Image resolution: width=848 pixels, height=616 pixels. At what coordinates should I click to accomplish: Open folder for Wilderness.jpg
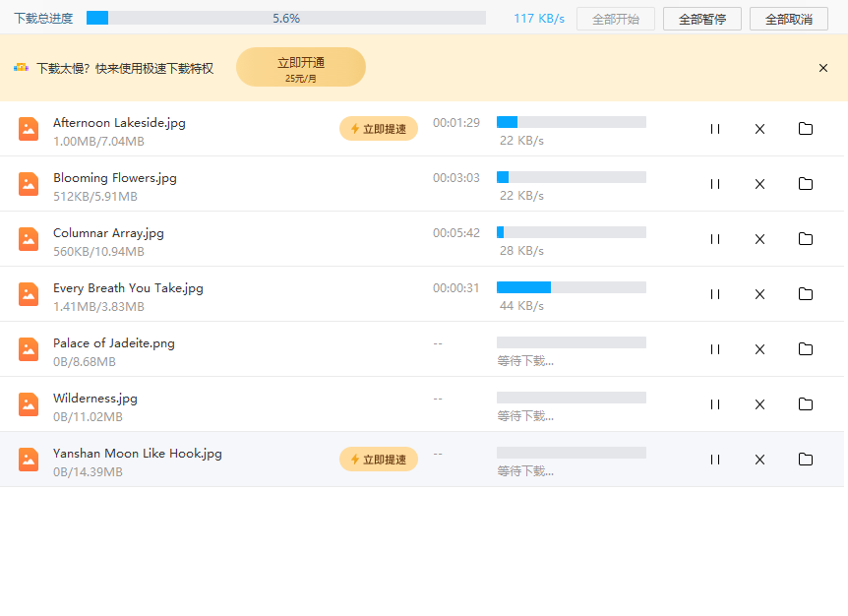coord(806,404)
